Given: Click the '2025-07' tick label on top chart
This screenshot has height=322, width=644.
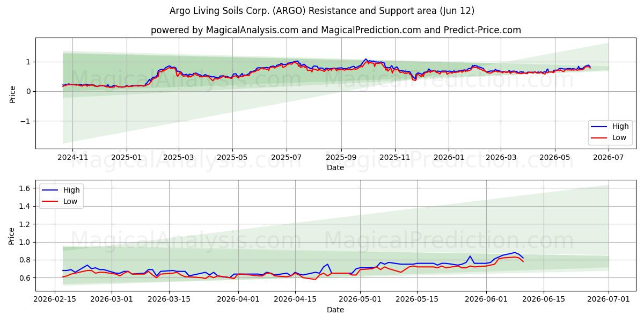Looking at the screenshot, I should tap(287, 157).
